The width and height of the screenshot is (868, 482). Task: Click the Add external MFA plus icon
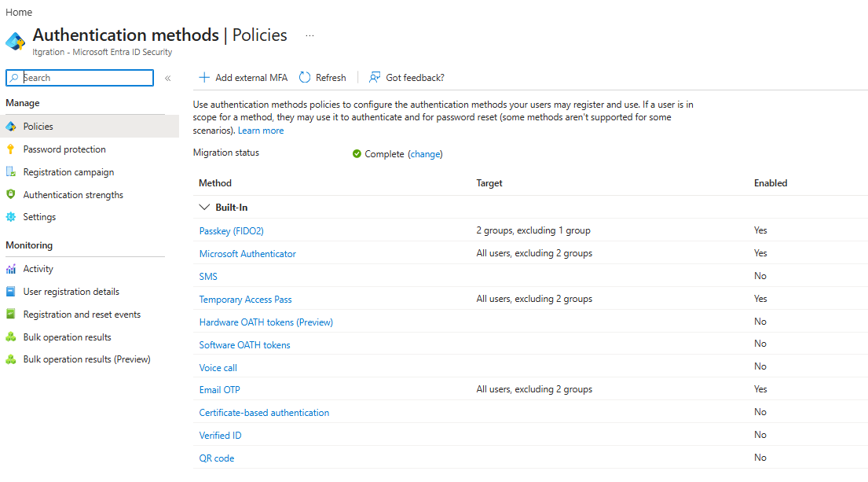pos(204,78)
